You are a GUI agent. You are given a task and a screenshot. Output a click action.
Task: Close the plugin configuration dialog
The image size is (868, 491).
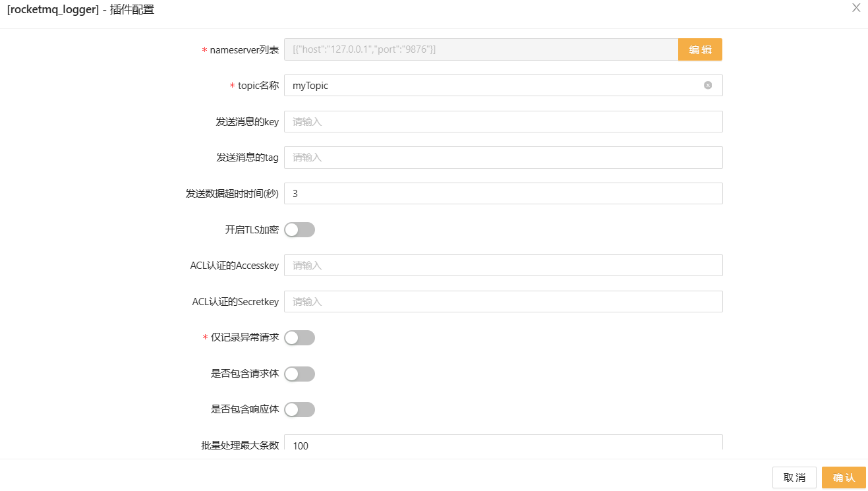[856, 8]
